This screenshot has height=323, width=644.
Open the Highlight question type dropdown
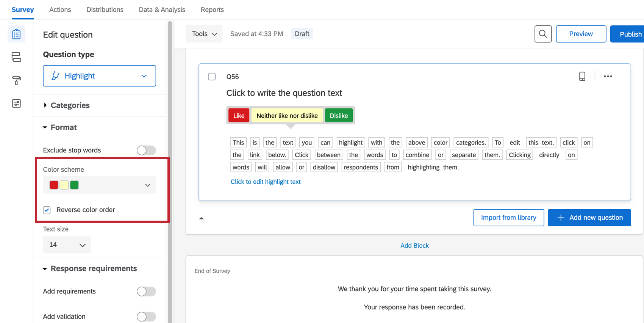pos(99,76)
